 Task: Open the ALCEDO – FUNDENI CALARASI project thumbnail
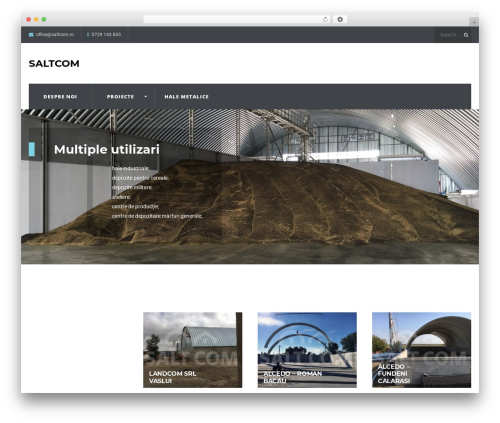click(421, 350)
